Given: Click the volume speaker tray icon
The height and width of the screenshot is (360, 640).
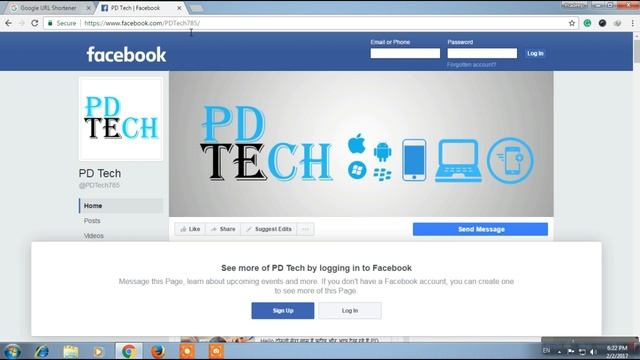Looking at the screenshot, I should (593, 351).
